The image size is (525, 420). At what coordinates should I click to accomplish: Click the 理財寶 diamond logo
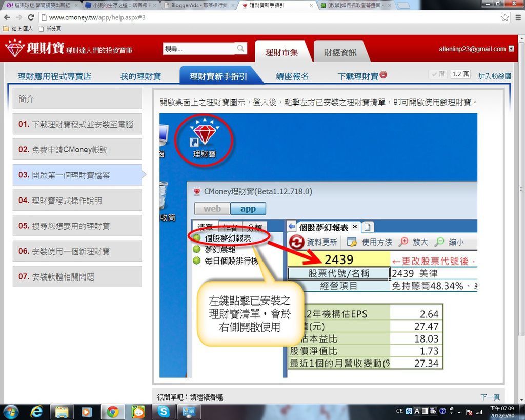pos(15,48)
